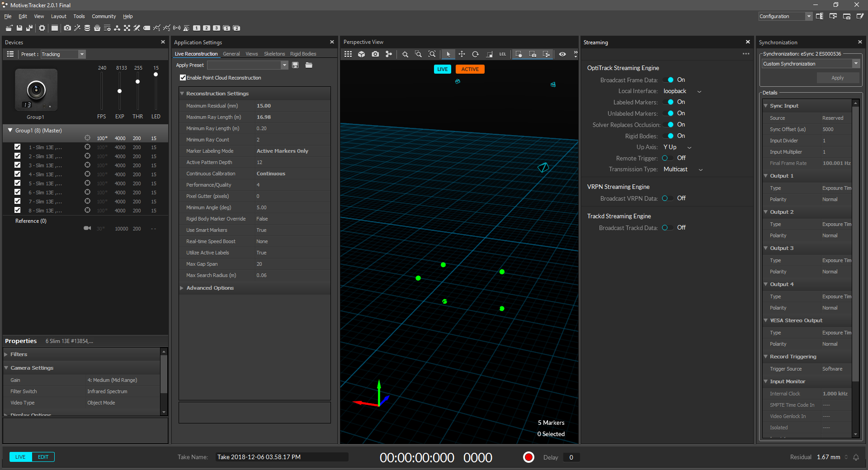Uncheck Enable Point Cloud Reconstruction
This screenshot has height=470, width=868.
183,78
